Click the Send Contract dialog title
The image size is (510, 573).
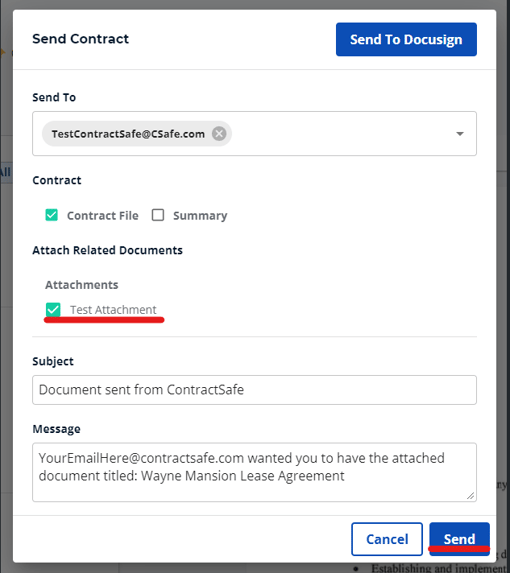point(80,39)
